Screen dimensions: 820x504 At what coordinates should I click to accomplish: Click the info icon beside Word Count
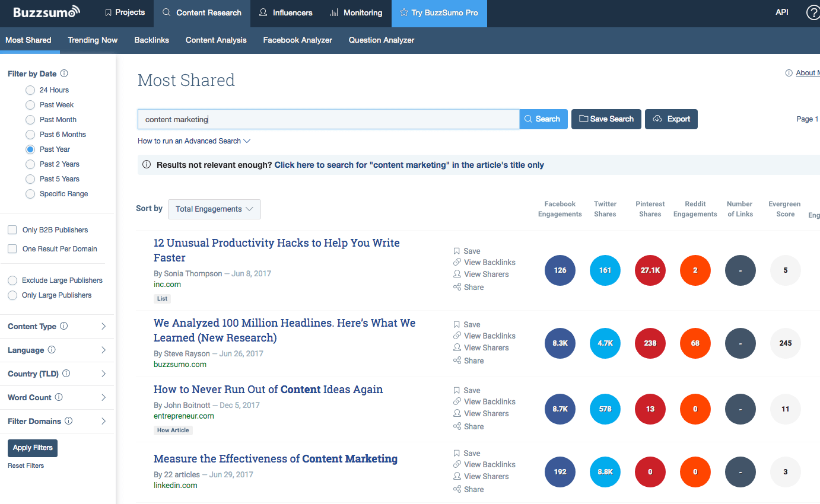point(59,397)
